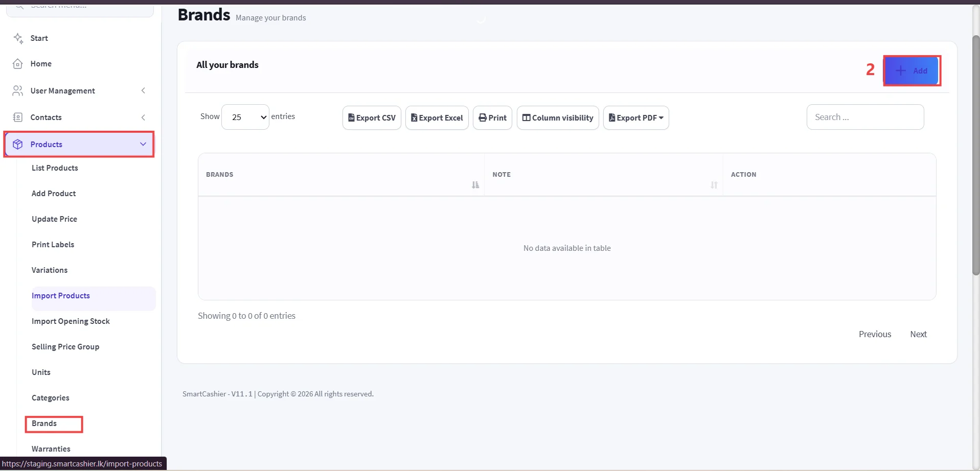
Task: Open Variations menu item
Action: [x=50, y=270]
